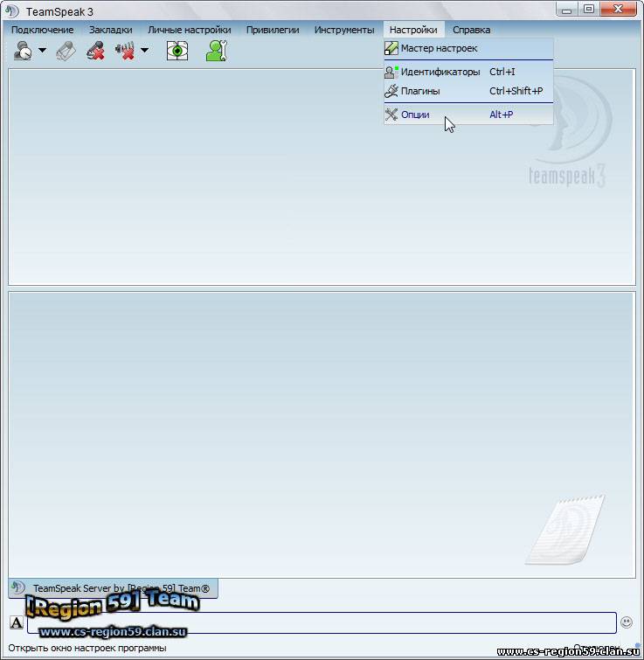The image size is (644, 660).
Task: Open the Справка menu
Action: coord(472,30)
